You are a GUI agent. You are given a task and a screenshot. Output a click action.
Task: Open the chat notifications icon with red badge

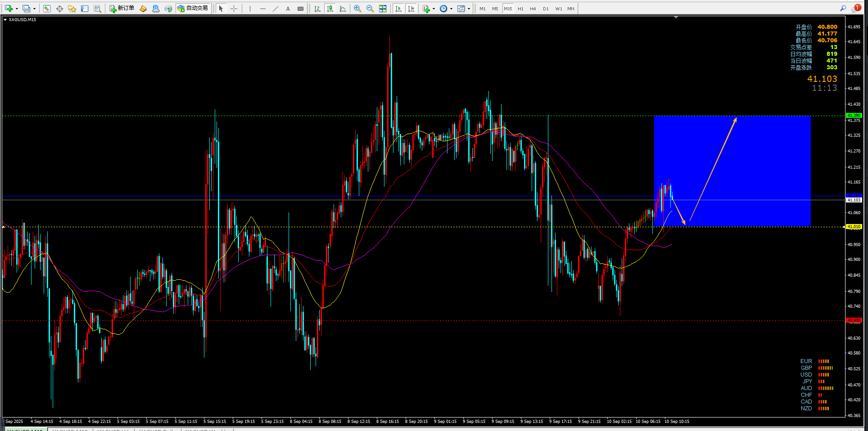click(856, 8)
